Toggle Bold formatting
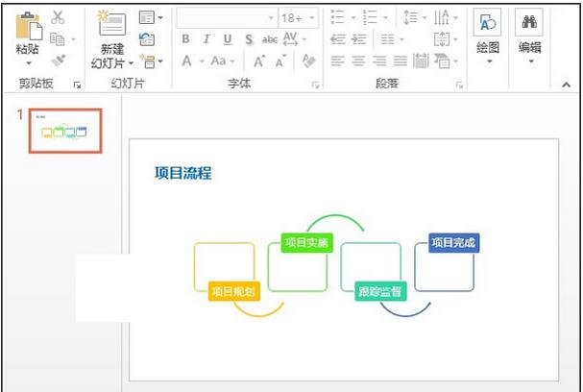Image resolution: width=583 pixels, height=392 pixels. 186,39
